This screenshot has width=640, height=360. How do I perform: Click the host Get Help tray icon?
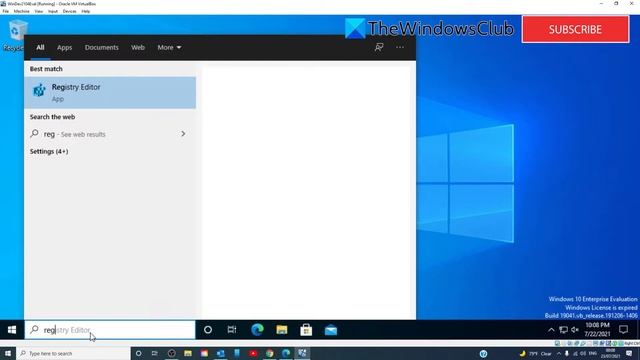(x=484, y=353)
